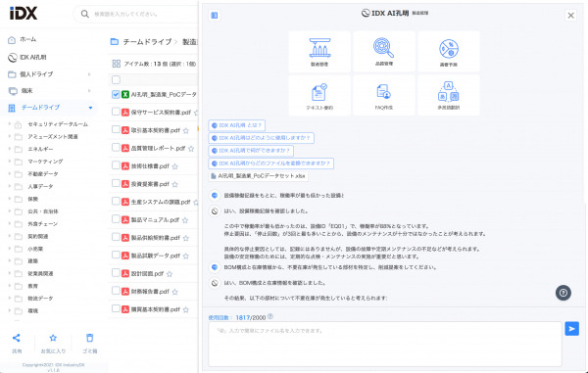Open the 人事データ folder
Screen dimensions: 588x373
click(40, 186)
